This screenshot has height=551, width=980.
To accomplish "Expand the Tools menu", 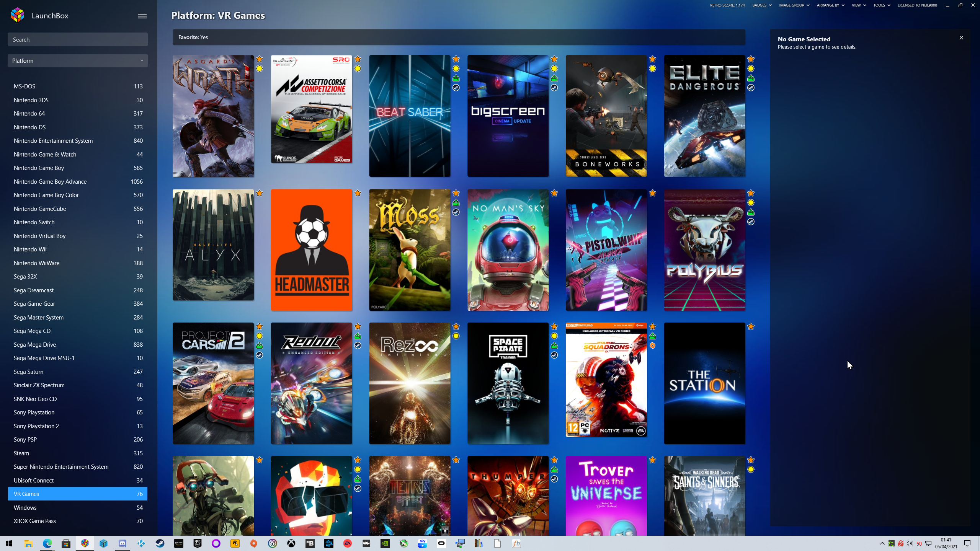I will (882, 5).
